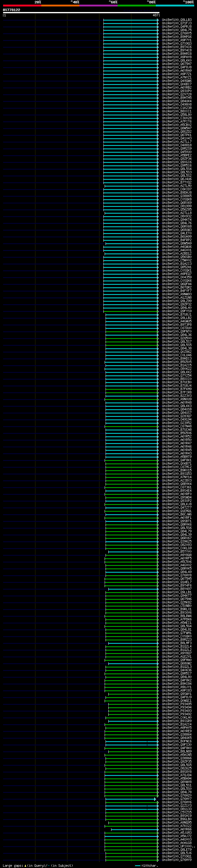This screenshot has width=197, height=868.
Task: Click the red 20% legend segment
Action: pyautogui.click(x=22, y=6)
